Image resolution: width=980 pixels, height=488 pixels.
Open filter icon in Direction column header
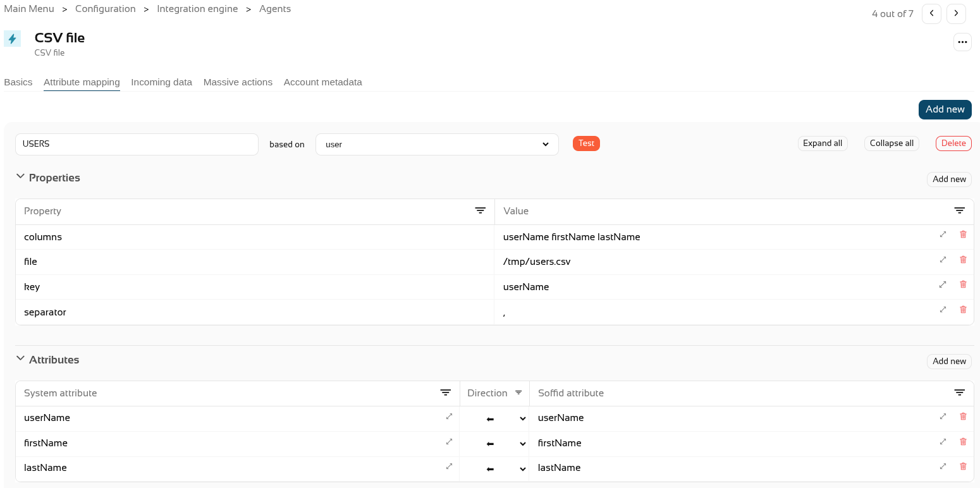click(518, 393)
